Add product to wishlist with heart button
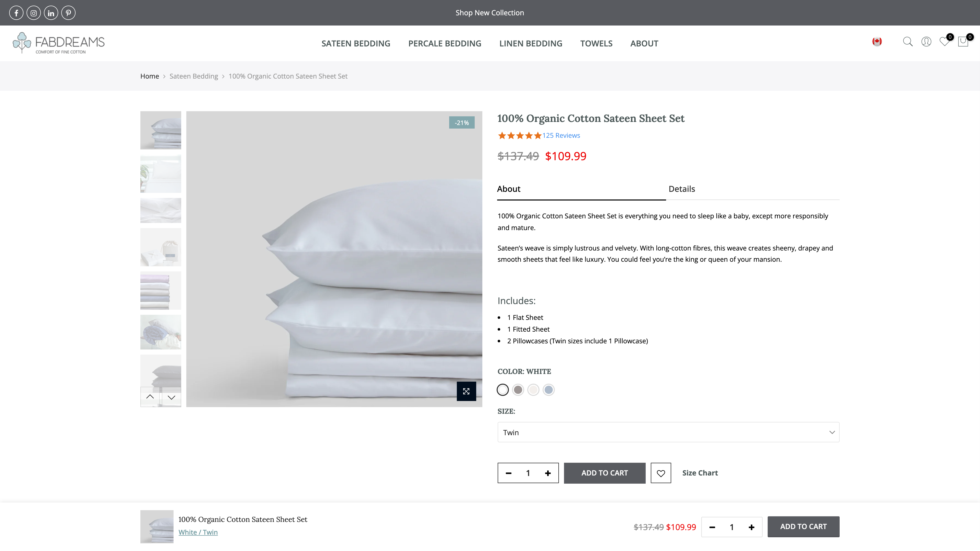The image size is (980, 551). click(x=661, y=473)
